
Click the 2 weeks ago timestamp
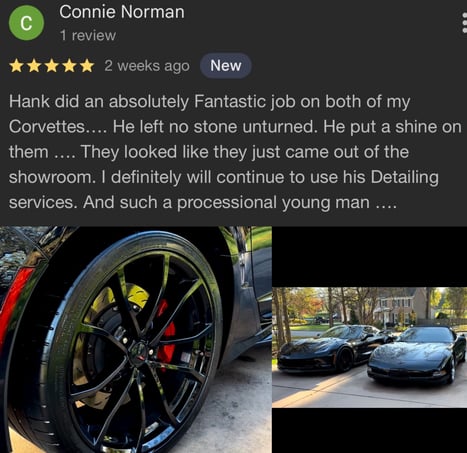point(147,66)
